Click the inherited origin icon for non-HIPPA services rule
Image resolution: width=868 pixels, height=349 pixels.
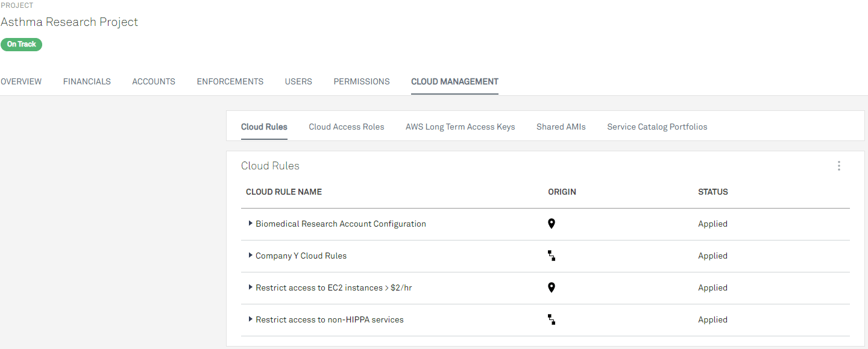click(x=551, y=319)
